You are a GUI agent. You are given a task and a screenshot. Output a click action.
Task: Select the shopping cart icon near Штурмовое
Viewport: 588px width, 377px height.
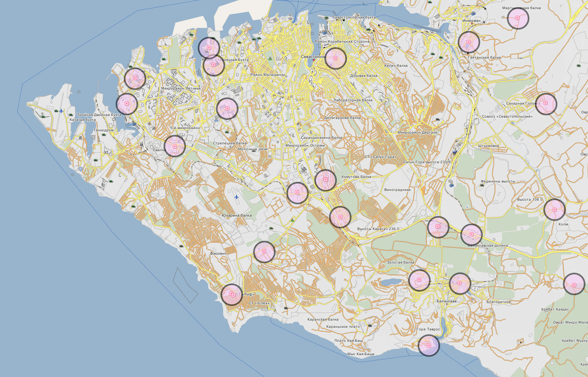[x=455, y=152]
